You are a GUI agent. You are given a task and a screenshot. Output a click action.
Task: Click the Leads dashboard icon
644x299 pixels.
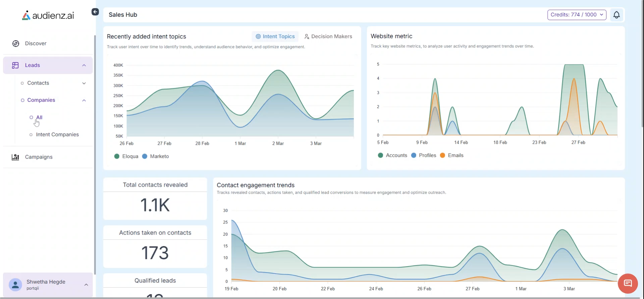point(15,65)
